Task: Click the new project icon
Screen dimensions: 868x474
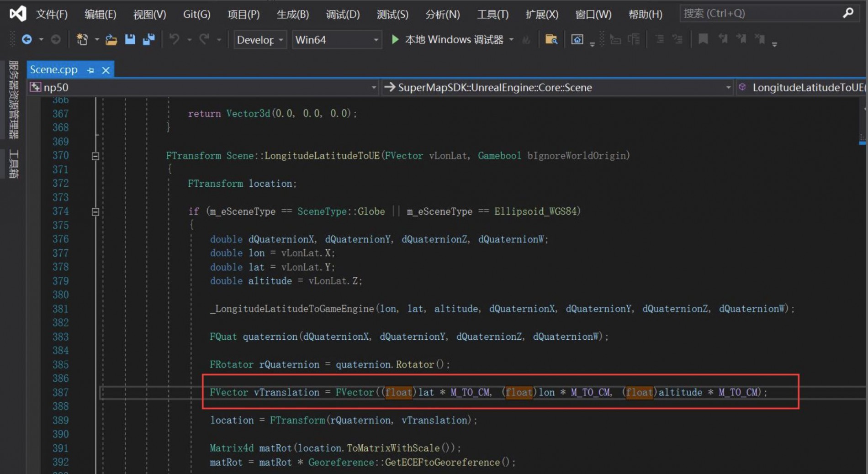Action: click(82, 40)
